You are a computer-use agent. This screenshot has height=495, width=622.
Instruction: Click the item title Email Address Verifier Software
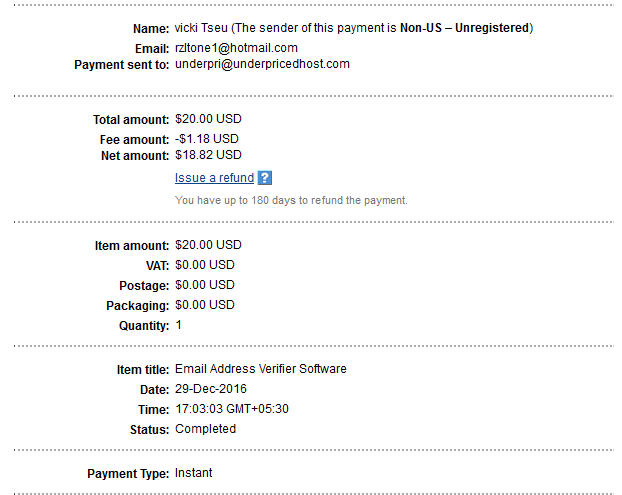pos(260,369)
